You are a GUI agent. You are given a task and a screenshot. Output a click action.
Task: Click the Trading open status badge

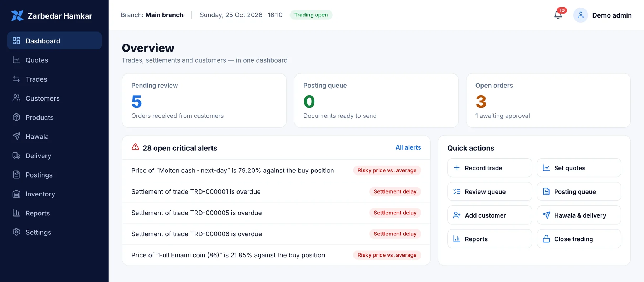(x=311, y=15)
